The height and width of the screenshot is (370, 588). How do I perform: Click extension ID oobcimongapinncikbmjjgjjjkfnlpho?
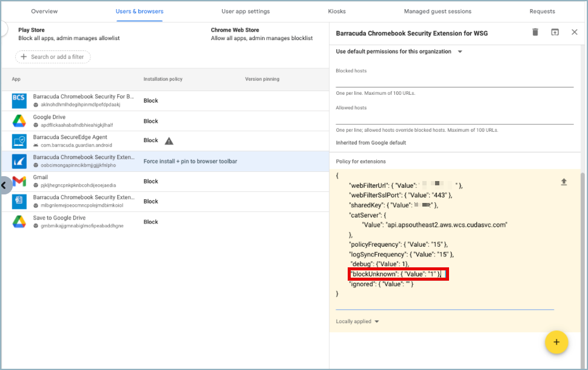coord(78,165)
